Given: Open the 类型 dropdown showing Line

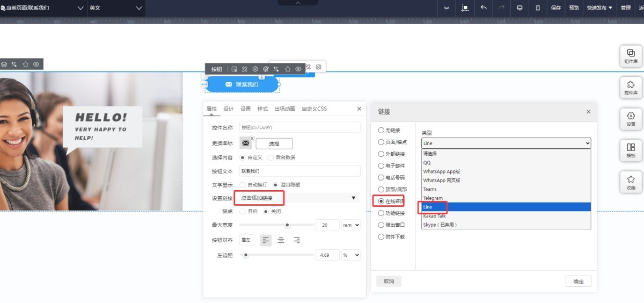Looking at the screenshot, I should coord(506,143).
